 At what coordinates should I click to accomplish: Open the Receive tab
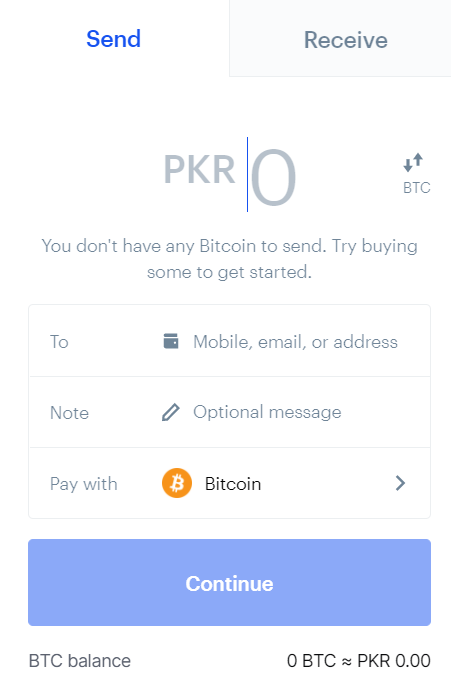[346, 40]
